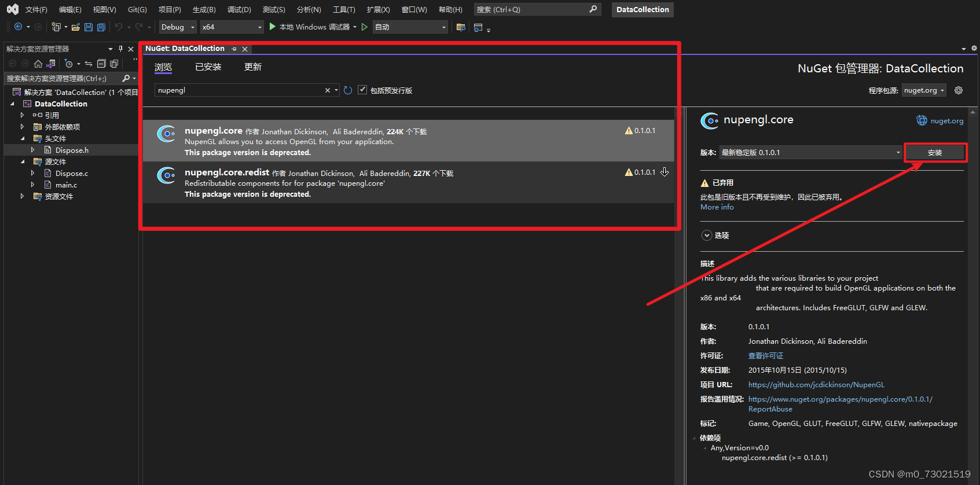Viewport: 980px width, 485px height.
Task: Open the More info link
Action: tap(717, 207)
